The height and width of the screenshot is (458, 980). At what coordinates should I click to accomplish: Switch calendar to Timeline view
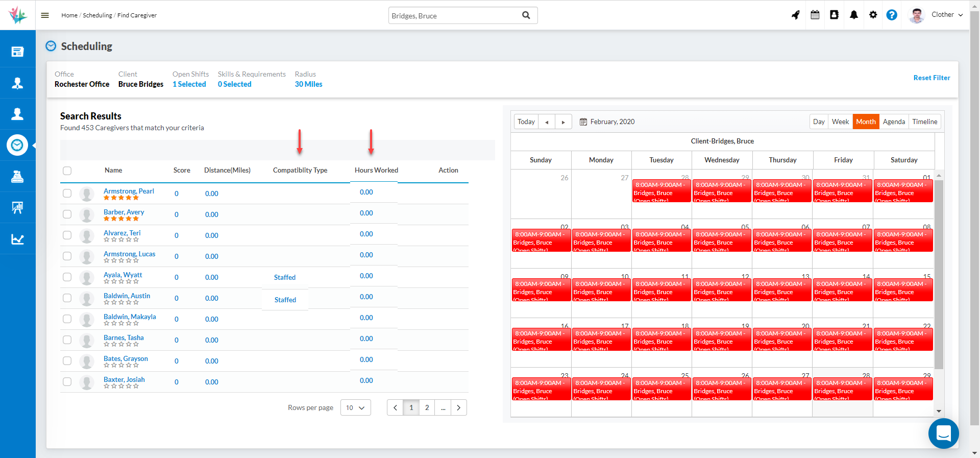pos(924,122)
